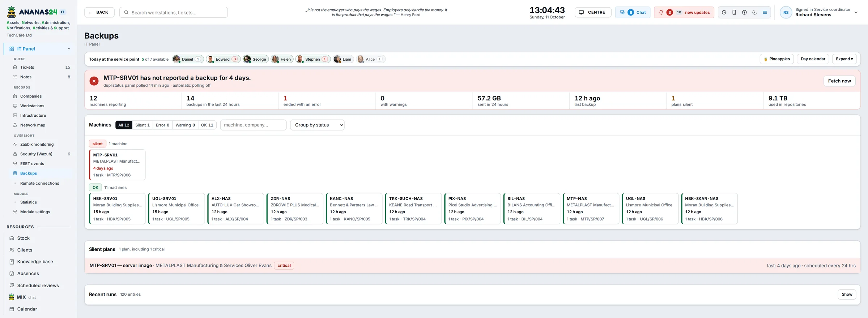Toggle dark mode moon icon
This screenshot has width=868, height=318.
pos(754,12)
